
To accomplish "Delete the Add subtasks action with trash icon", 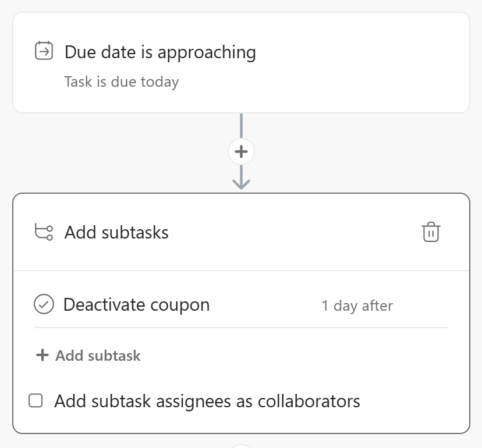I will click(431, 232).
